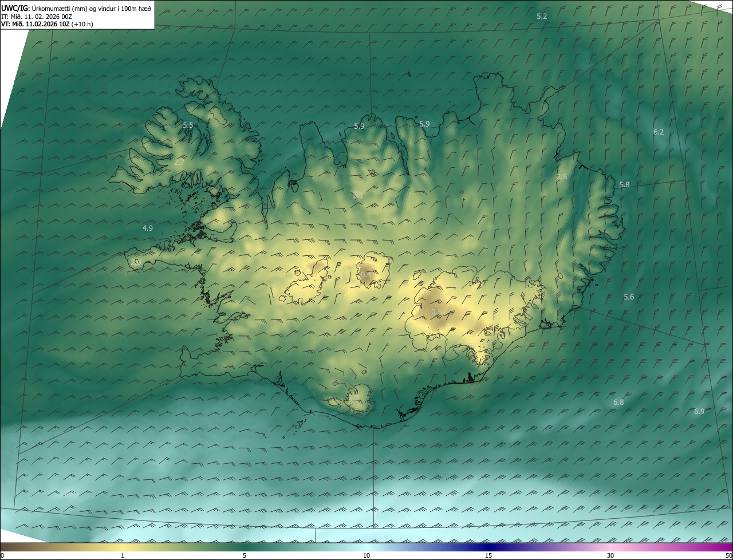Click the map value label '6.8'
Image resolution: width=733 pixels, height=560 pixels.
618,403
